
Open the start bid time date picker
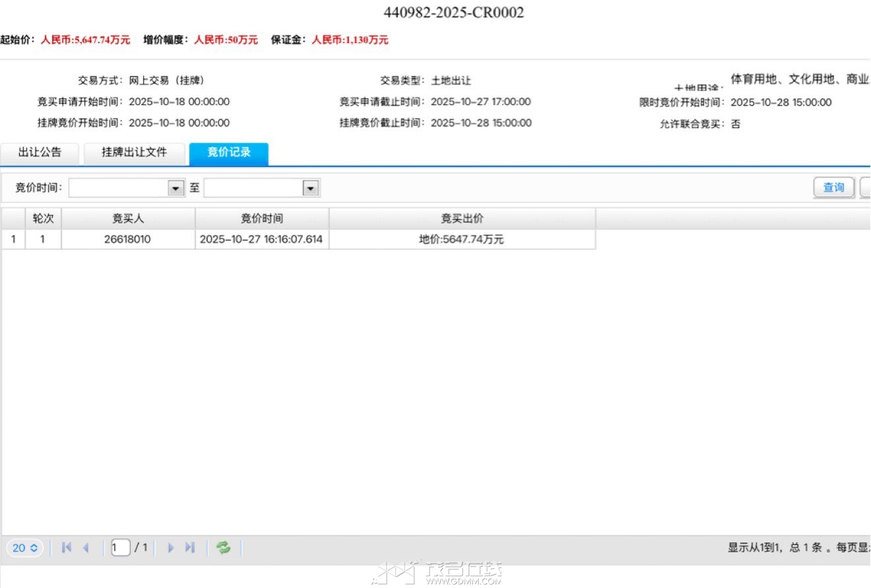point(176,189)
